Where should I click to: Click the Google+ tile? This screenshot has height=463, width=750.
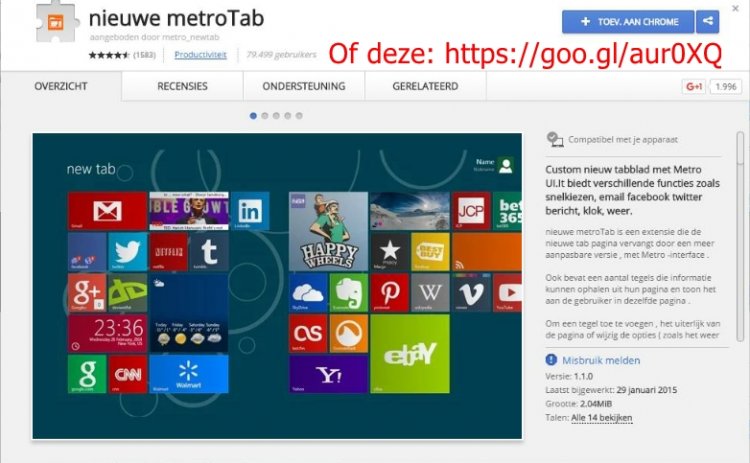pyautogui.click(x=87, y=293)
